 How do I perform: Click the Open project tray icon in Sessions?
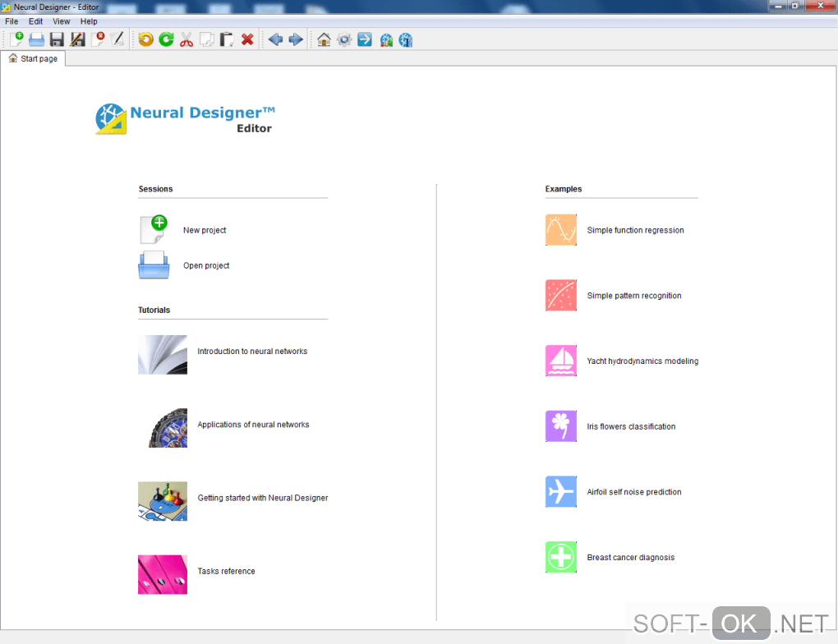[x=154, y=265]
